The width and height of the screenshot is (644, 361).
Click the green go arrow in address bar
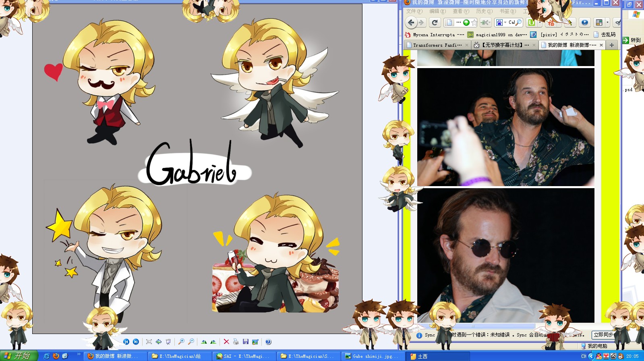[466, 23]
